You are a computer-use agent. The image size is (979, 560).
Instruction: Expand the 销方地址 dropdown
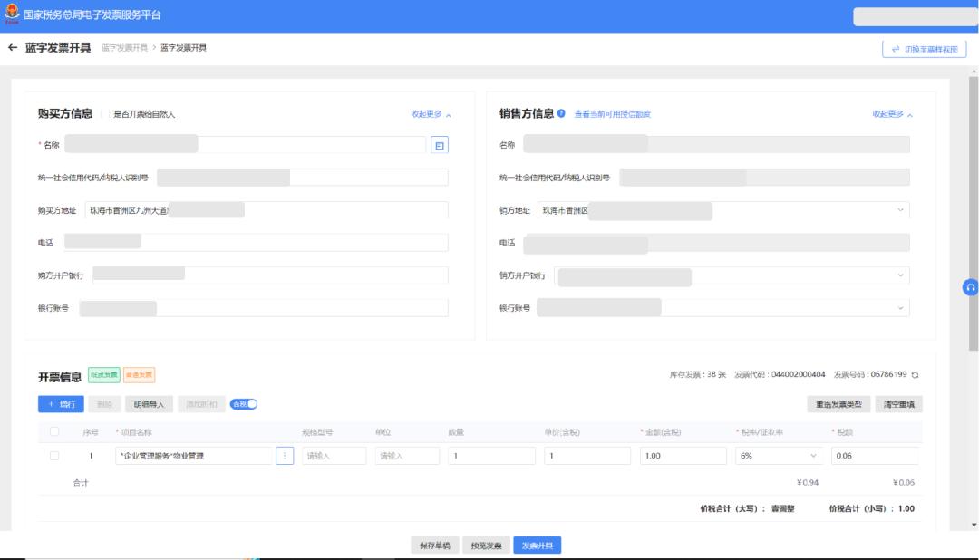point(901,208)
